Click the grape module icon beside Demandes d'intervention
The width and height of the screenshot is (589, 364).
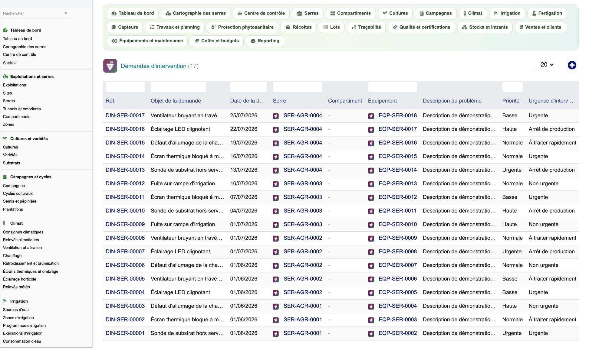110,66
